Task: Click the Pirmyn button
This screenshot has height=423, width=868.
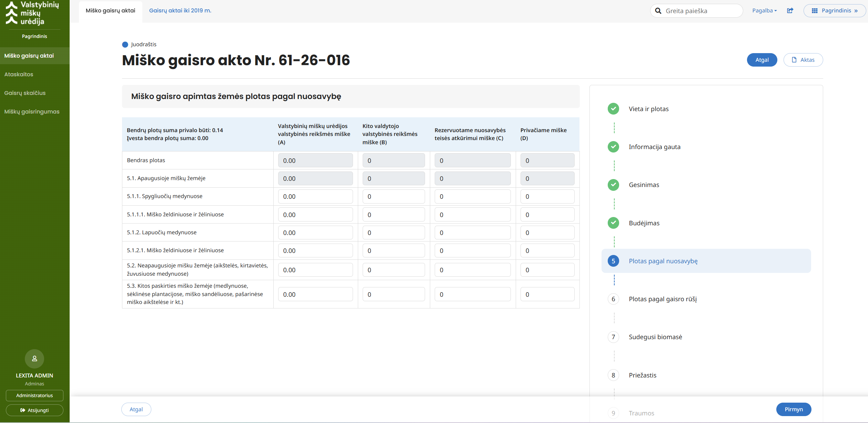Action: pyautogui.click(x=794, y=410)
